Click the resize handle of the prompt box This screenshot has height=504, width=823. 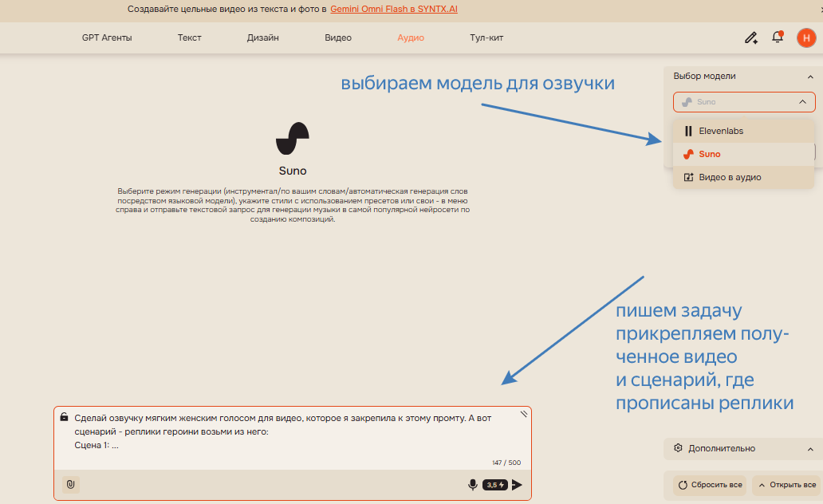524,414
